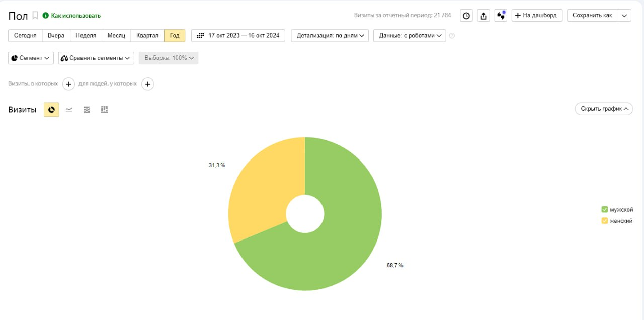Add condition after Визиты, в которых

point(69,84)
